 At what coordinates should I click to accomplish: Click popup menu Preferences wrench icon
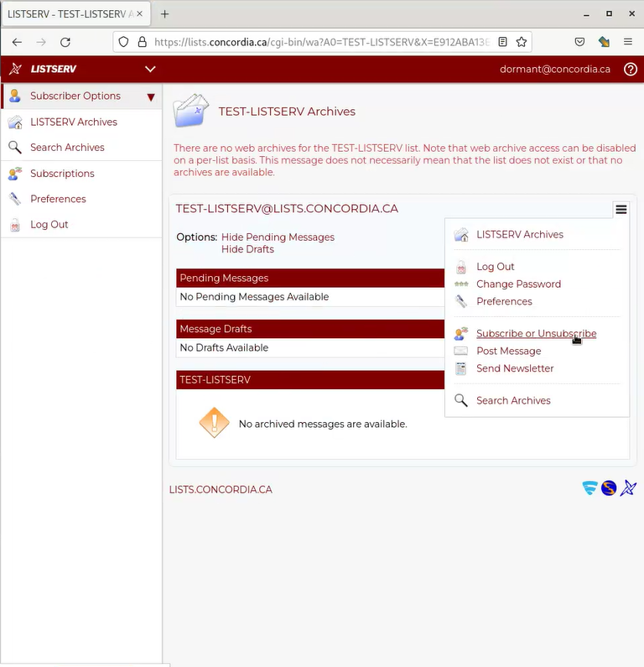tap(461, 301)
